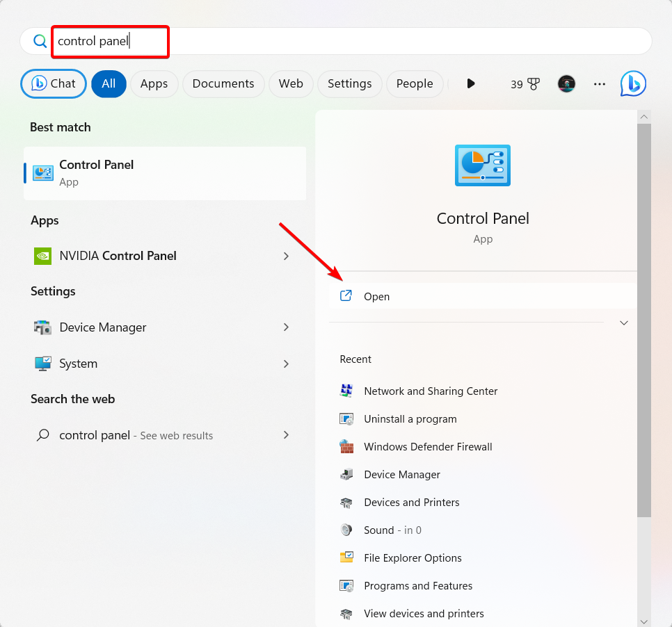Click the Devices and Printers icon
672x627 pixels.
346,503
